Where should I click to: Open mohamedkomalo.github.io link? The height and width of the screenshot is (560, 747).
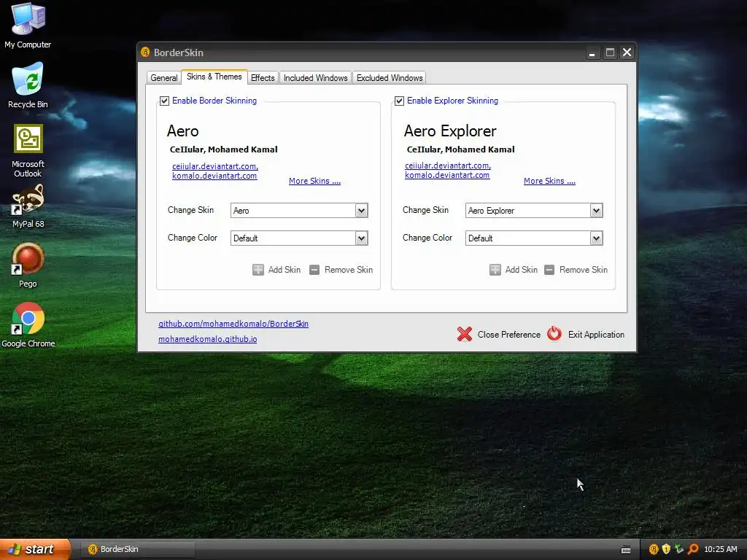[x=207, y=339]
